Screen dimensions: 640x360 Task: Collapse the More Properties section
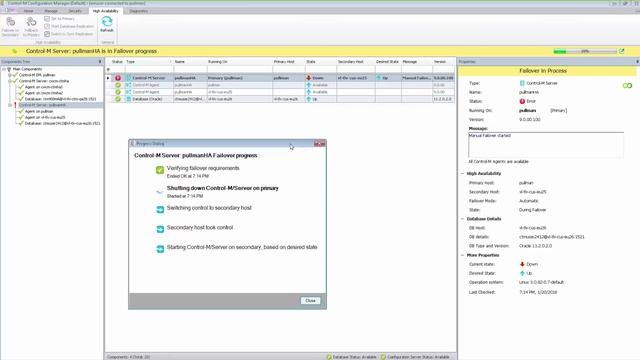tap(462, 255)
